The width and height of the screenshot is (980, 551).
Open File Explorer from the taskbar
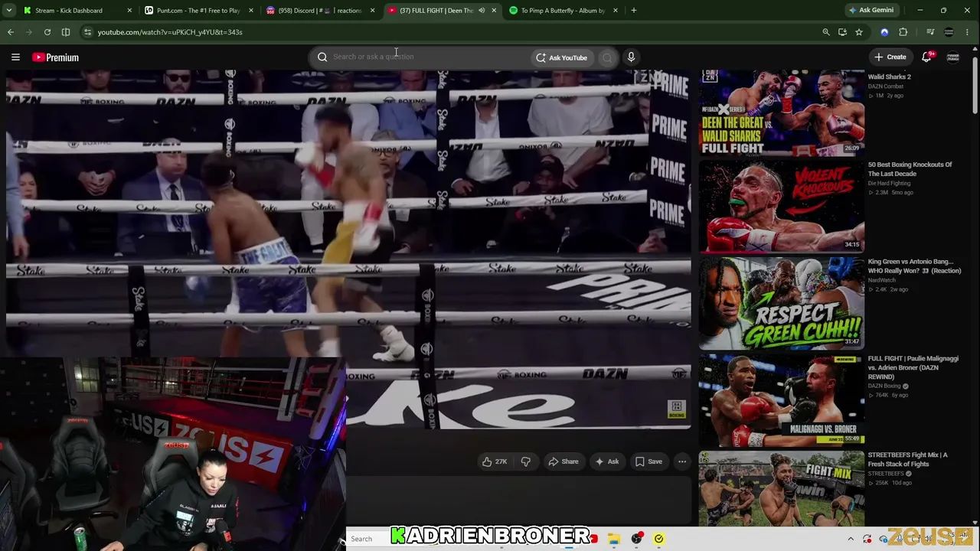(614, 539)
